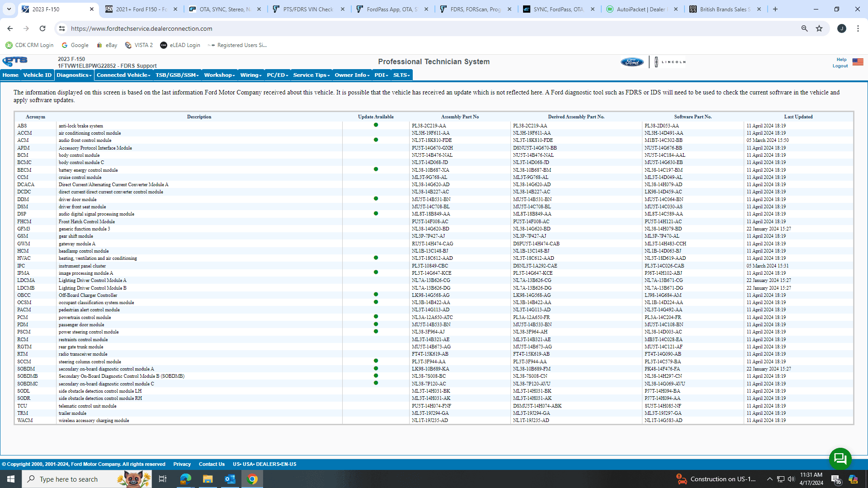Open the green chat bubble button
868x488 pixels.
tap(840, 459)
